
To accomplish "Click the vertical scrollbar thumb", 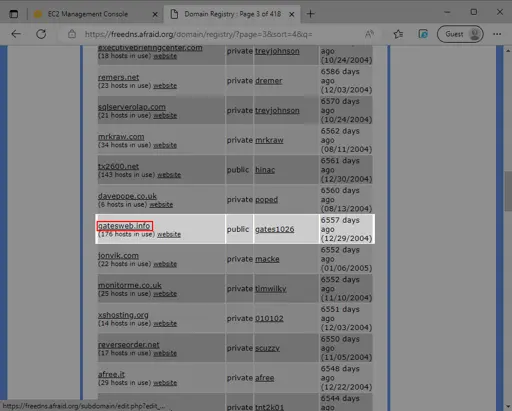I will coord(508,191).
